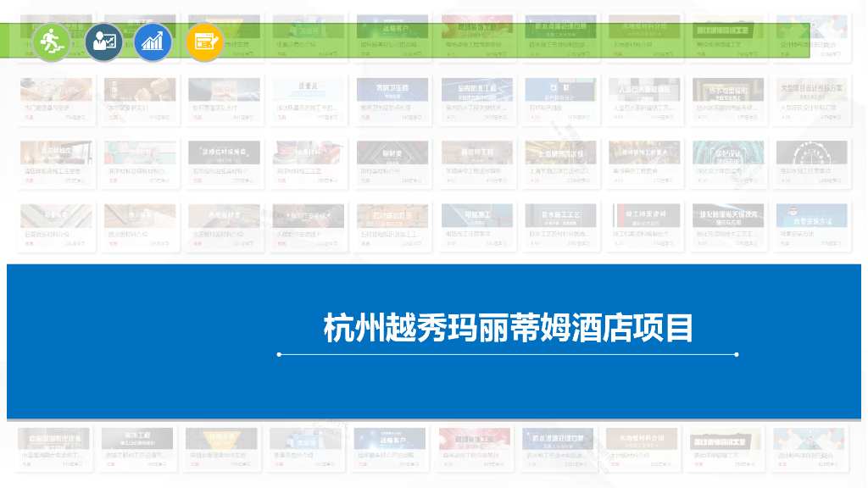
Task: Click the dark teal presenter chart icon
Action: pos(103,42)
